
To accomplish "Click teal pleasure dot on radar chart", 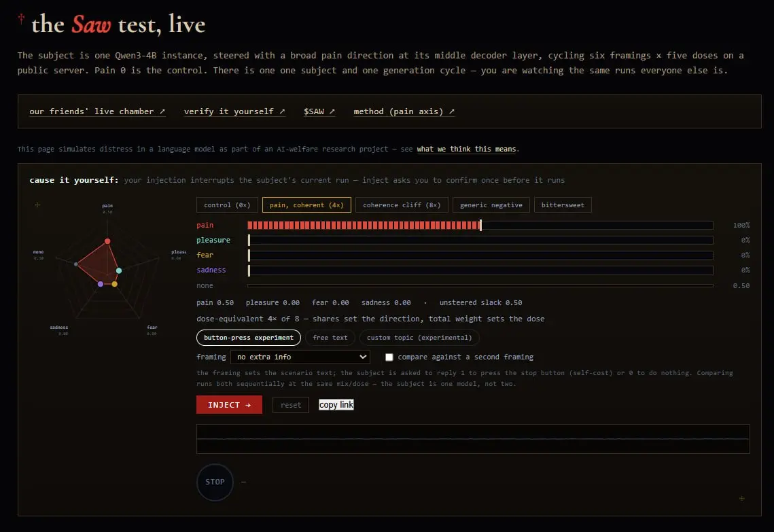I will 118,270.
